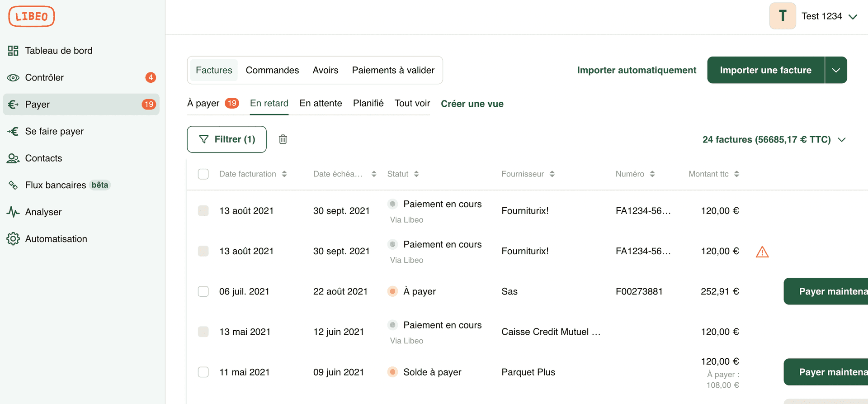Click the Payer euro icon
This screenshot has height=404, width=868.
[x=13, y=105]
